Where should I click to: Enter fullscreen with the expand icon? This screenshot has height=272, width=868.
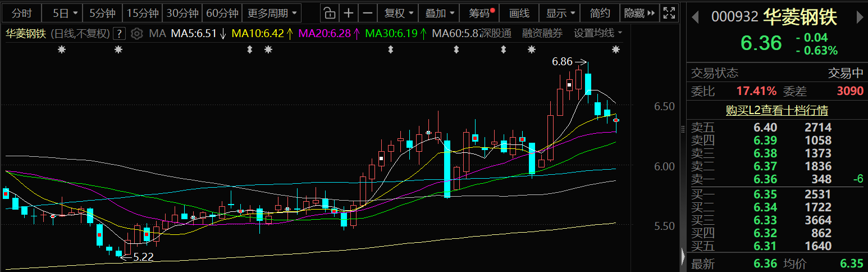tap(668, 12)
